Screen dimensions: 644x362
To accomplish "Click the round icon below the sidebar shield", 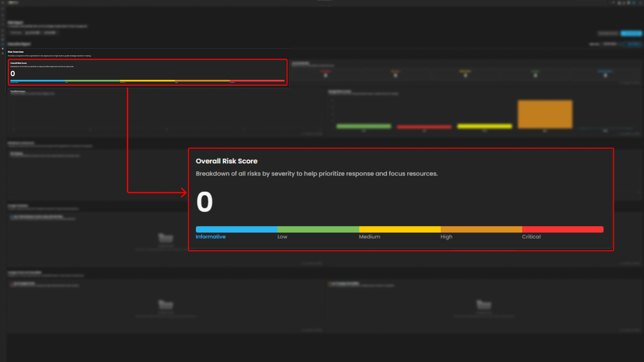I will 3,53.
